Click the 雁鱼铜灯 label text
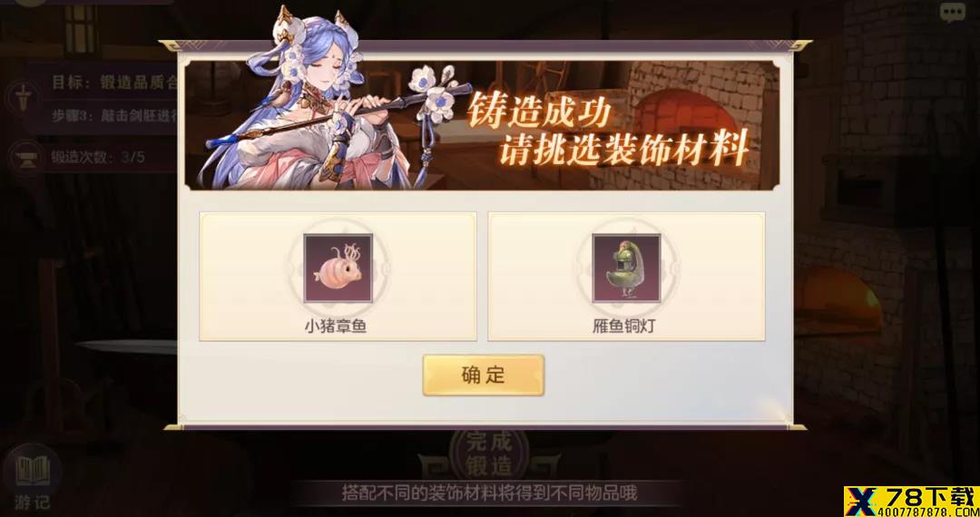This screenshot has width=980, height=517. point(623,326)
